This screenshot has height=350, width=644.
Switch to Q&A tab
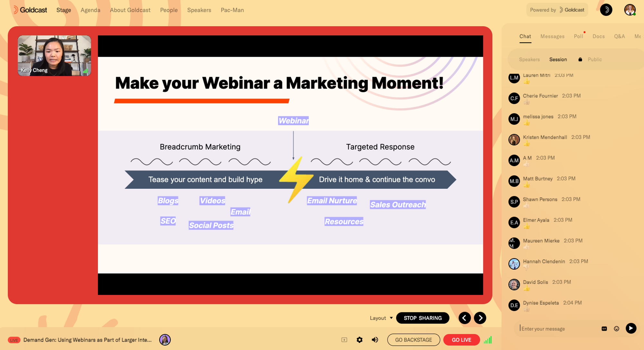619,37
